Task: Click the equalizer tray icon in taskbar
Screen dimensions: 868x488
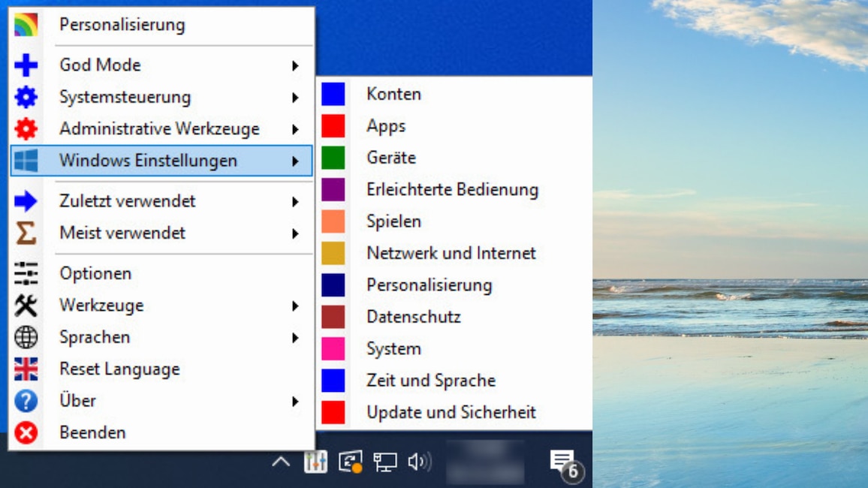Action: (315, 462)
